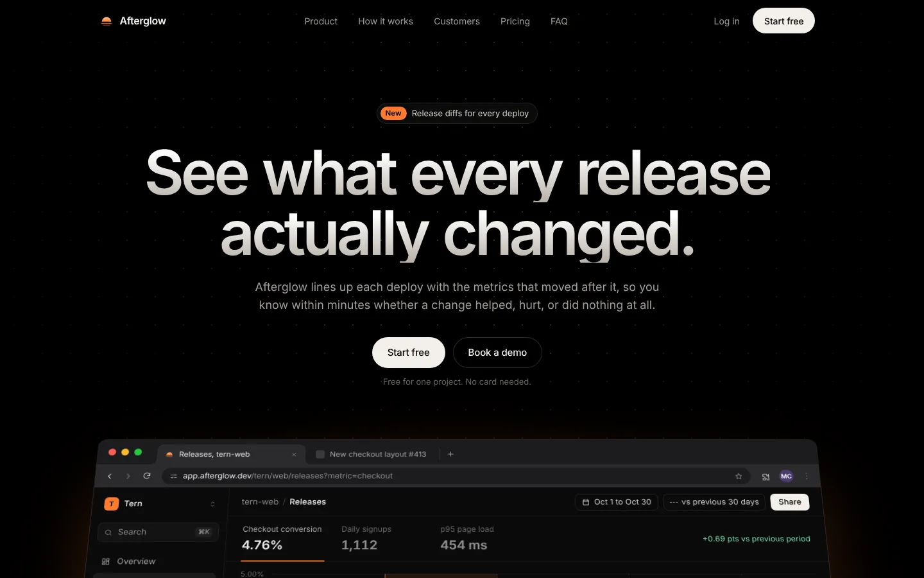Click the Afterglow sunset logo icon
The image size is (924, 578).
[x=107, y=21]
